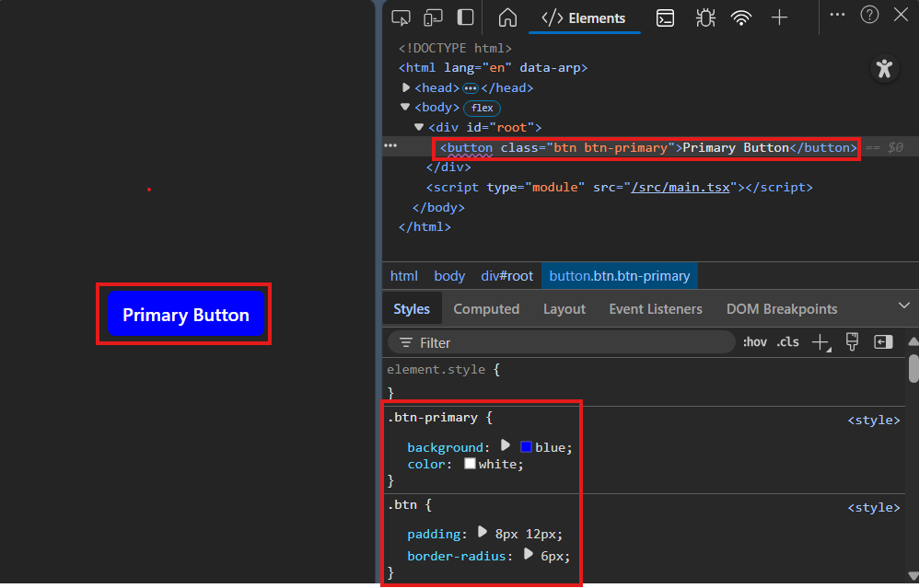Viewport: 919px width, 588px height.
Task: Switch to the Computed tab
Action: tap(486, 308)
